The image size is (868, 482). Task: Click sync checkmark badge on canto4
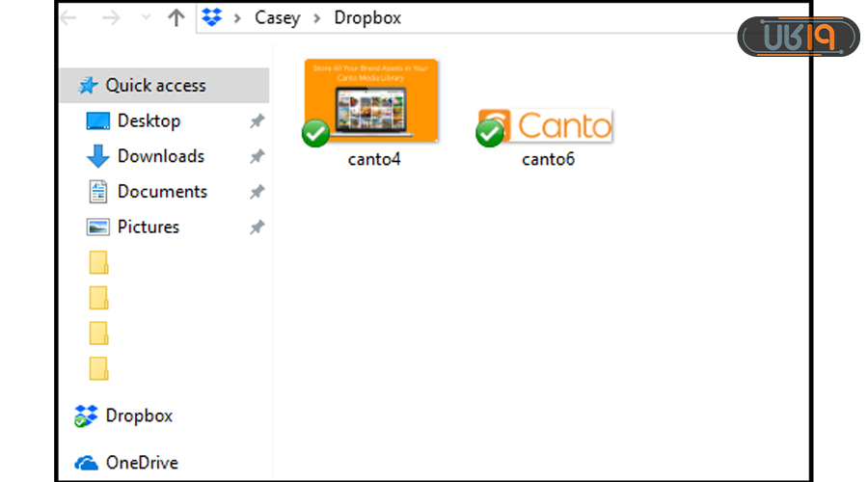[315, 133]
